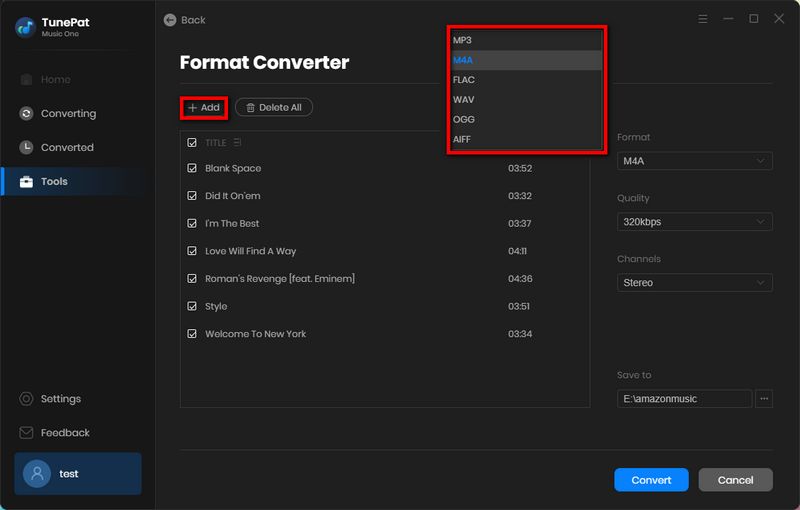Select the Did It On'em song title
This screenshot has height=510, width=800.
(x=233, y=196)
